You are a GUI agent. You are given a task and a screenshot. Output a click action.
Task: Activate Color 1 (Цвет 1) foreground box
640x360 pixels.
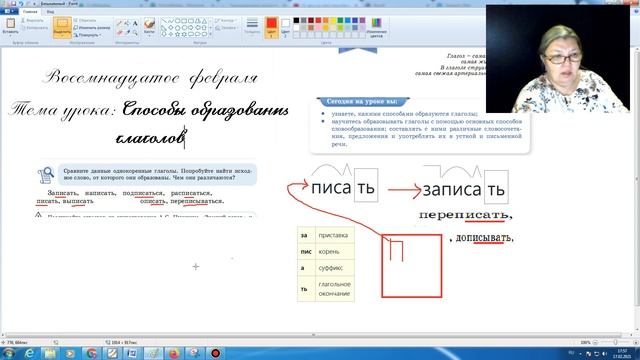pyautogui.click(x=271, y=27)
